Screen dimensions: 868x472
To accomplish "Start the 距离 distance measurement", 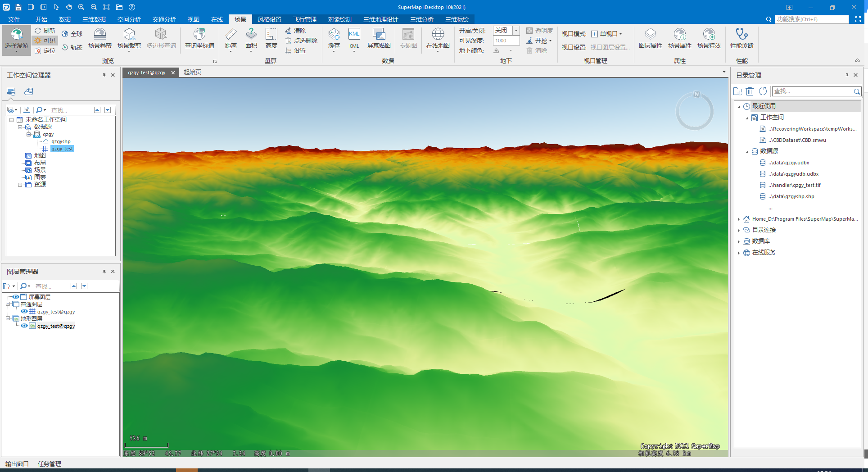I will [x=231, y=40].
